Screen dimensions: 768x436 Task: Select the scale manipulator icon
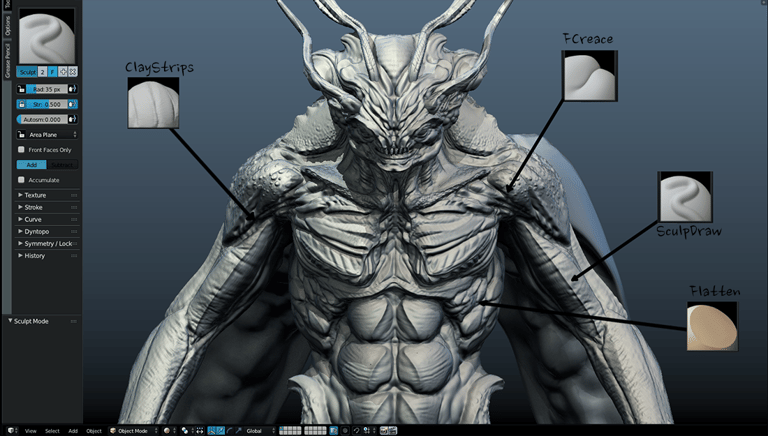239,431
